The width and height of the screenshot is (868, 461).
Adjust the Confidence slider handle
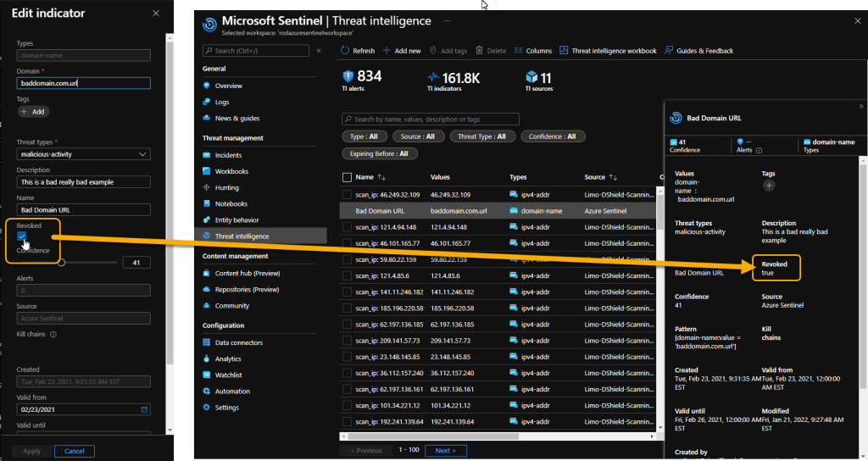click(x=61, y=263)
